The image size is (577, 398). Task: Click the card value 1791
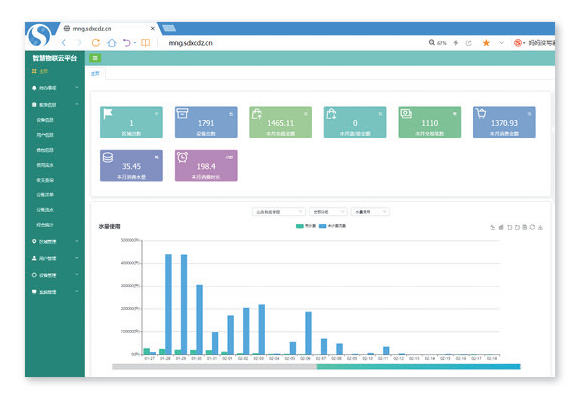206,123
